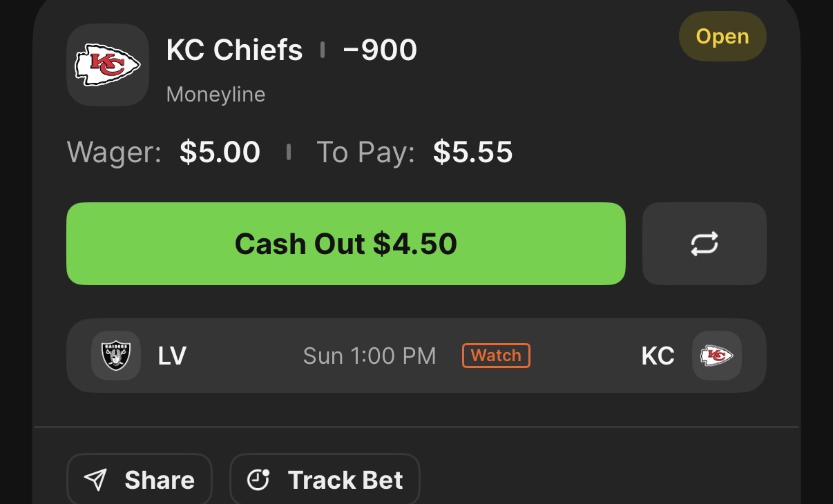Image resolution: width=833 pixels, height=504 pixels.
Task: Select the Track Bet button label
Action: tap(345, 480)
